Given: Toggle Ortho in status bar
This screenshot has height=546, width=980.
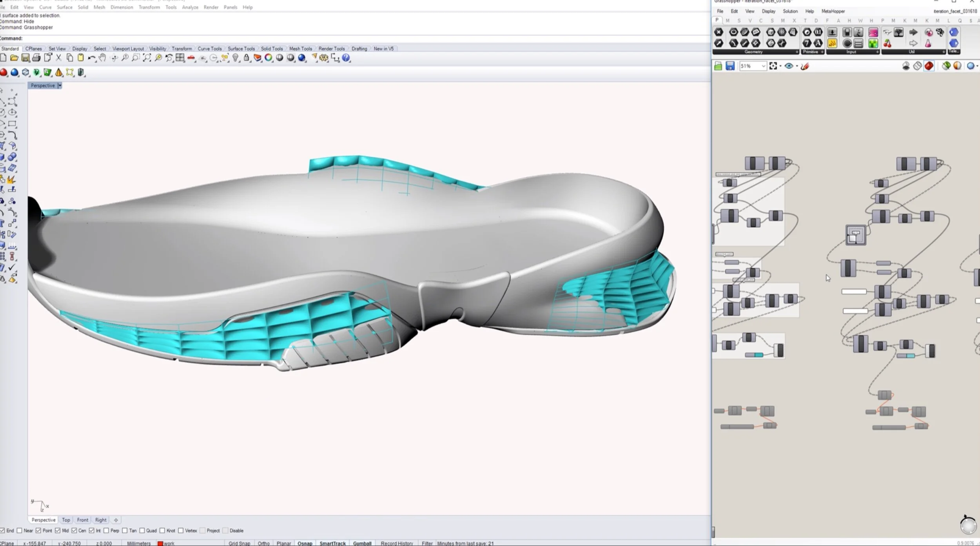Looking at the screenshot, I should [263, 543].
